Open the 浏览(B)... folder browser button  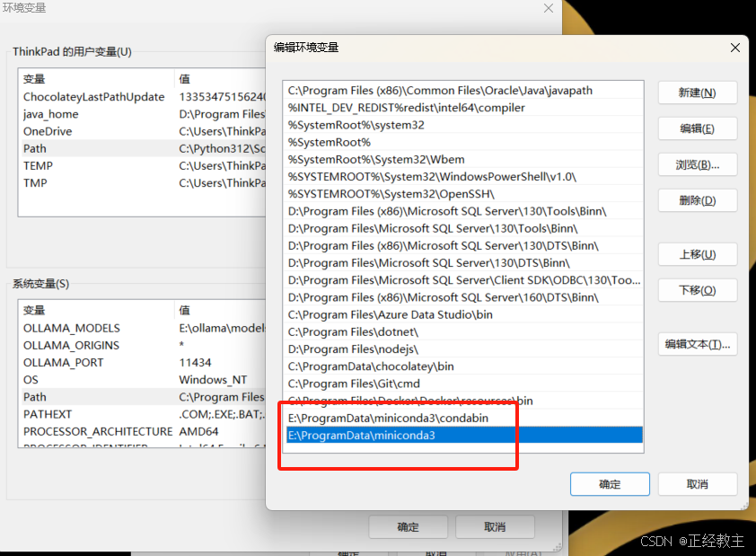click(697, 165)
